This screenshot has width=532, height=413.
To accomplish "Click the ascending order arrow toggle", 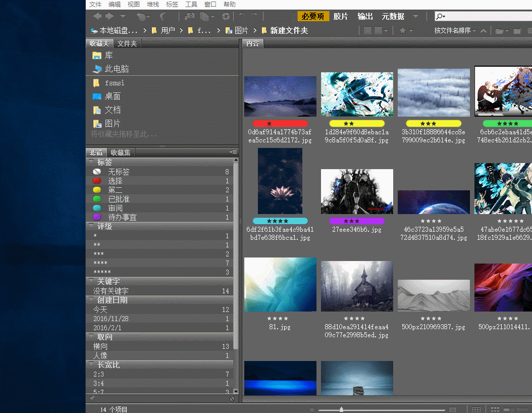I will tap(484, 31).
